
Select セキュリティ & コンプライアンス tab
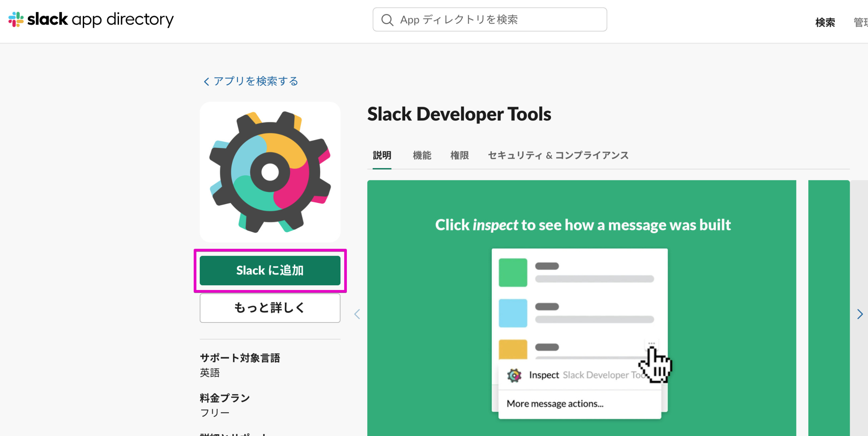coord(558,155)
